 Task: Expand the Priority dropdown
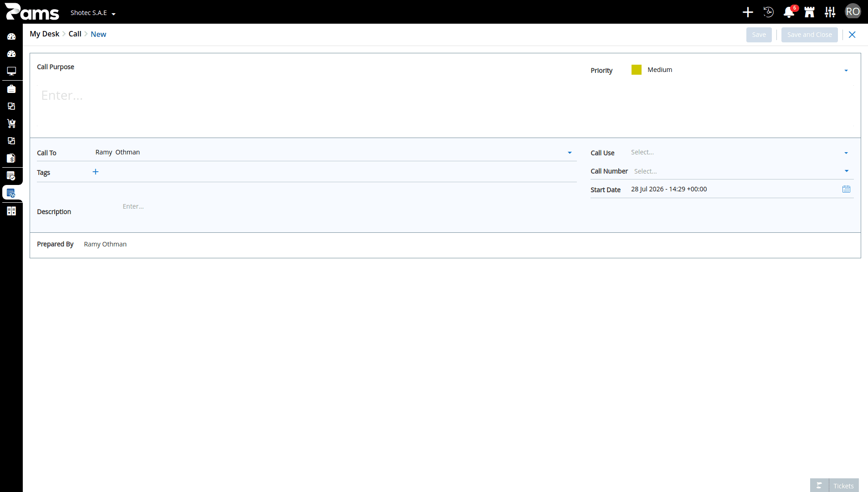(846, 70)
